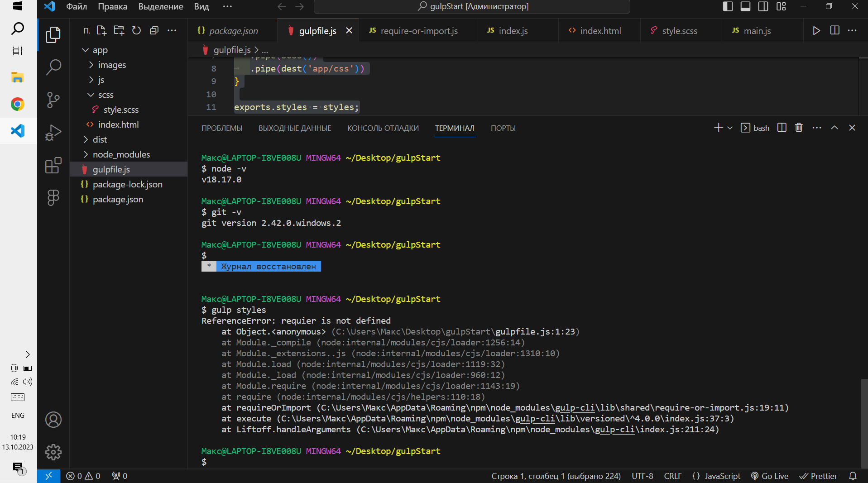Viewport: 868px width, 483px height.
Task: Create a new file in explorer
Action: point(101,30)
